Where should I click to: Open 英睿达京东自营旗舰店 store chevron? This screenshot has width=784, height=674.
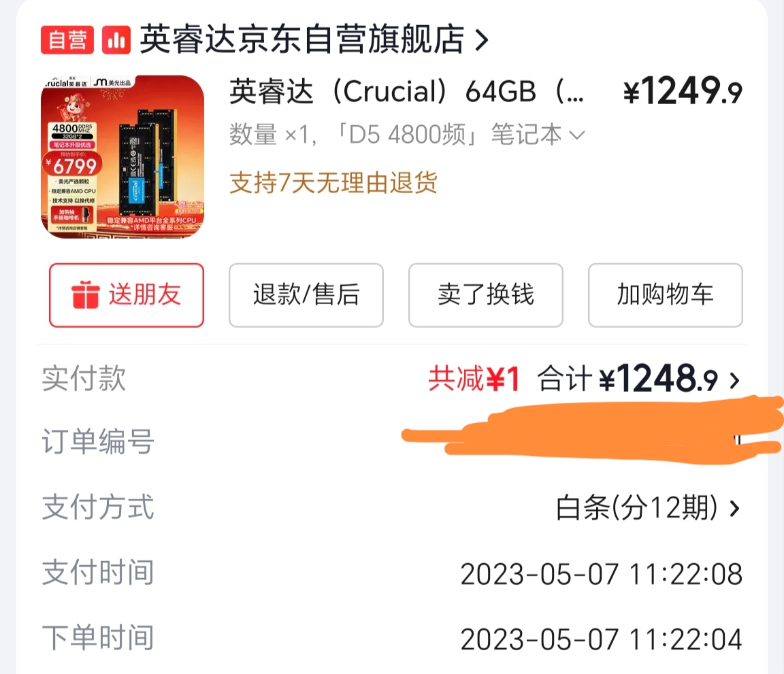click(x=482, y=40)
